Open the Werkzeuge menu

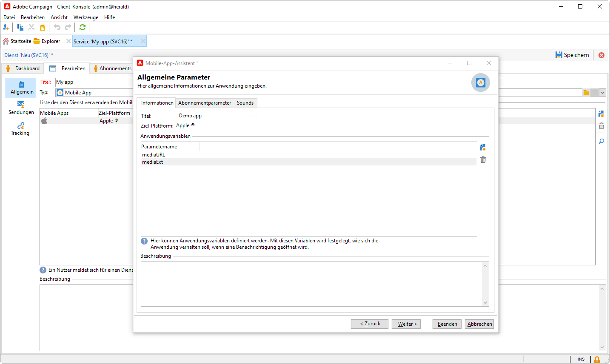pos(86,17)
